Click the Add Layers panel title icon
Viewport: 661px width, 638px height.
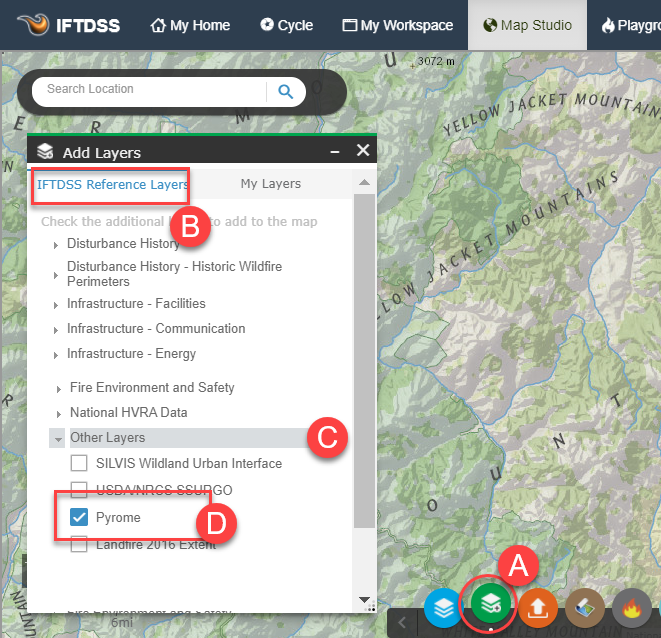point(45,151)
